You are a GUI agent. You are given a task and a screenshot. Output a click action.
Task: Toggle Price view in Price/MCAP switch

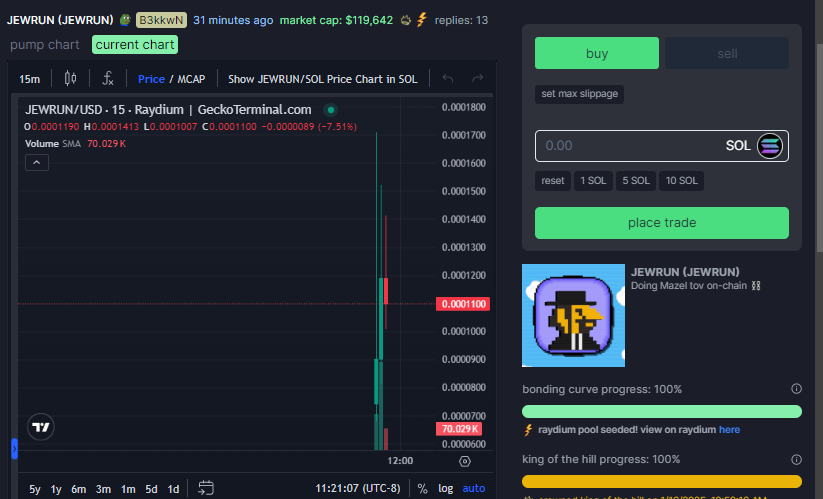click(151, 79)
